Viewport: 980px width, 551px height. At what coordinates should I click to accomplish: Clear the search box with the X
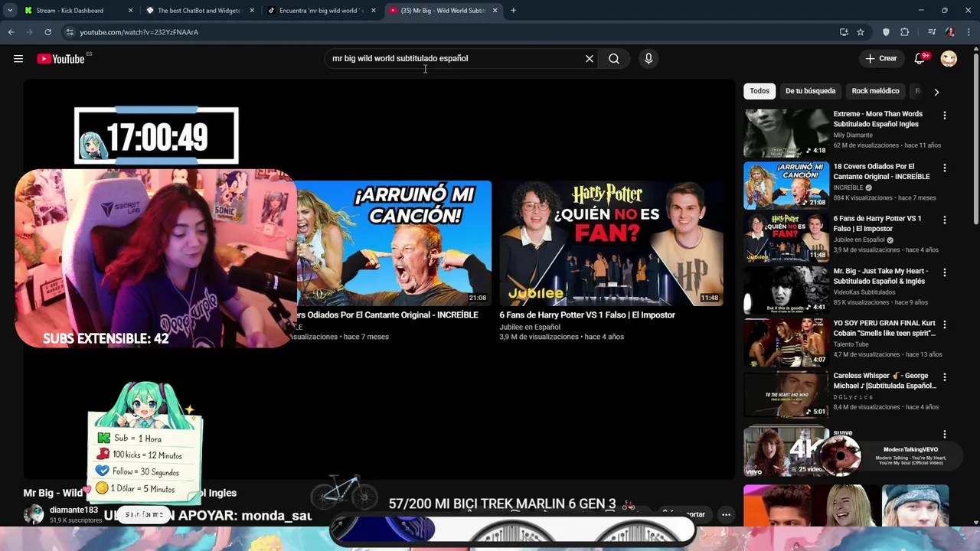pos(590,59)
